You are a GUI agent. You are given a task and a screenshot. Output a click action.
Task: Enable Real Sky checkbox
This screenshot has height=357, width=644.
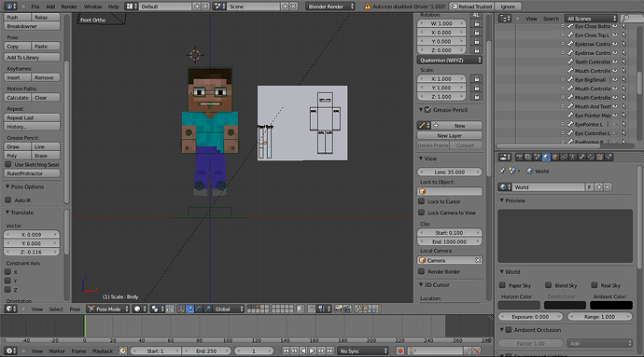point(595,285)
